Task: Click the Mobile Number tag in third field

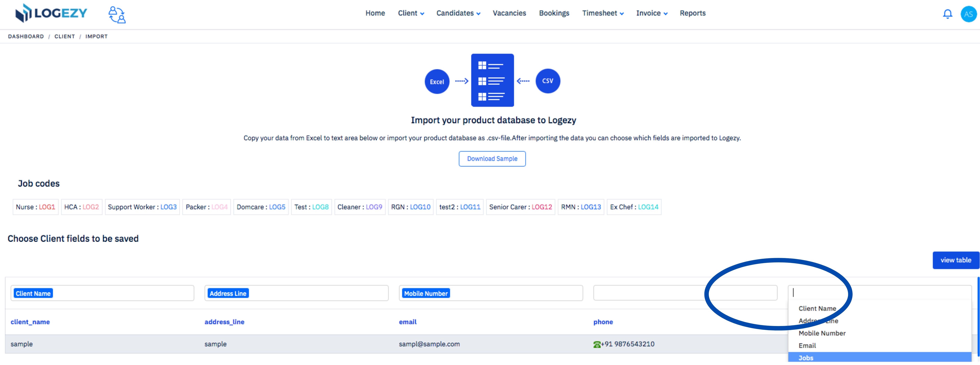Action: point(426,294)
